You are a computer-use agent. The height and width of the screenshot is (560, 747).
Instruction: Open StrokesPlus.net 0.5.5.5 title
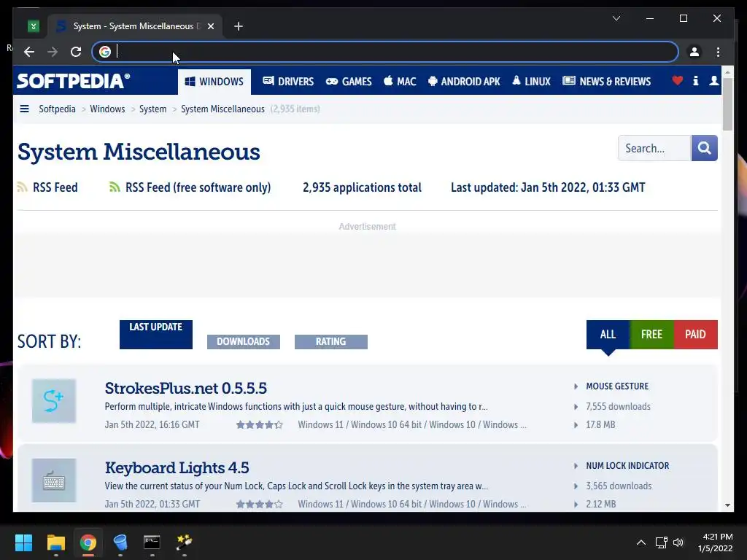(186, 388)
